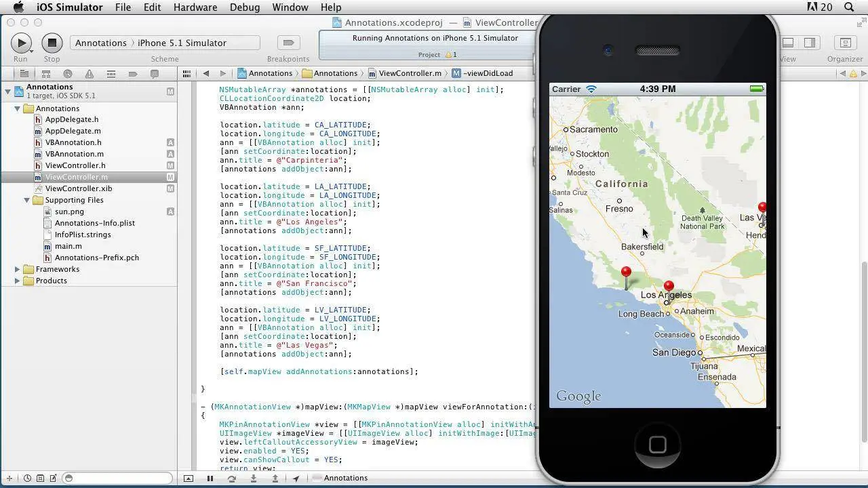
Task: Show the Search navigator
Action: 67,74
